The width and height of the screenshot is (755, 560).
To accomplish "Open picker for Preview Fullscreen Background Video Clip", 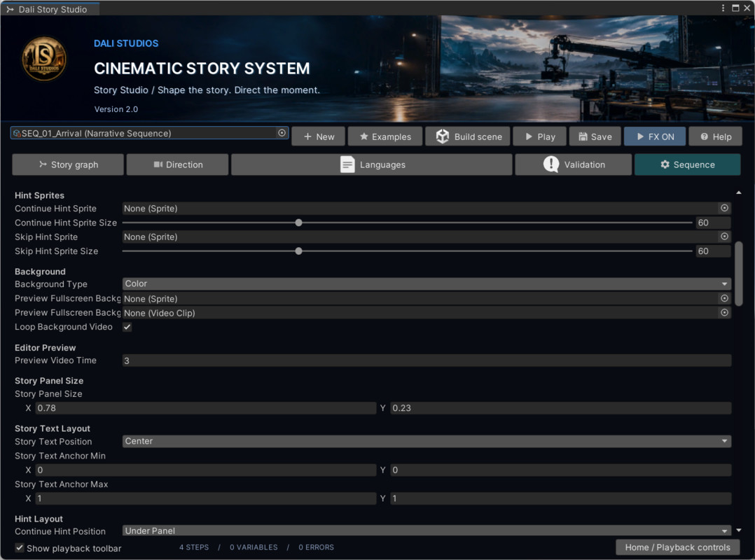I will point(724,313).
